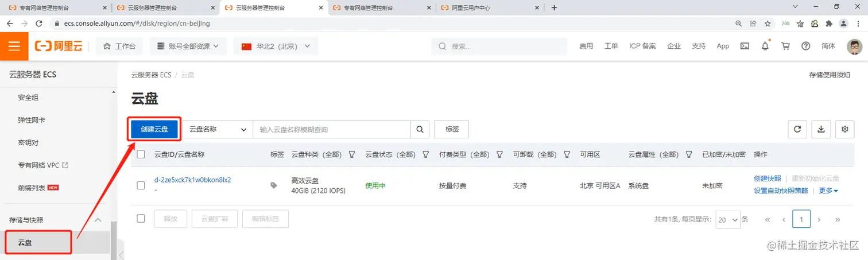
Task: Go to first page of pagination
Action: click(767, 219)
